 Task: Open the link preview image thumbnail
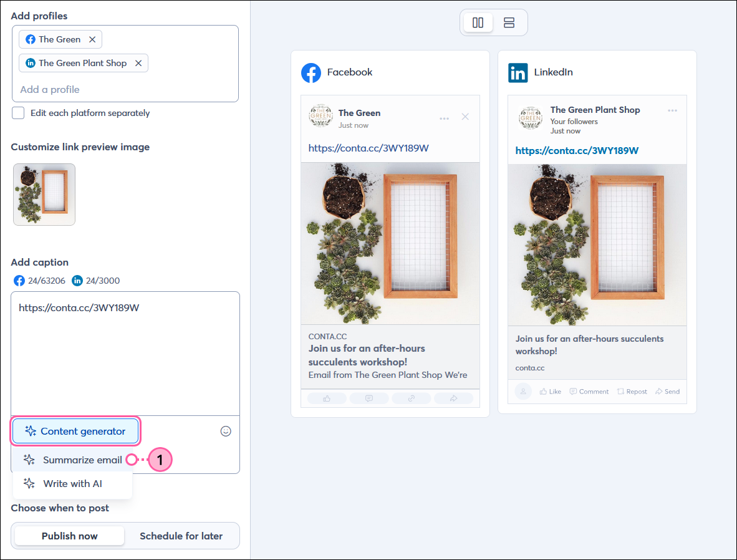tap(44, 194)
